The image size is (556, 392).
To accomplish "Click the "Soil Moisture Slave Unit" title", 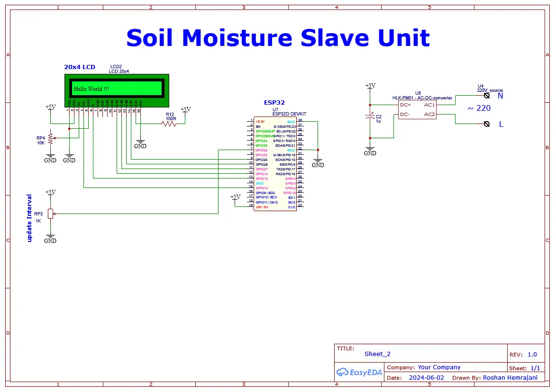I will pos(278,37).
